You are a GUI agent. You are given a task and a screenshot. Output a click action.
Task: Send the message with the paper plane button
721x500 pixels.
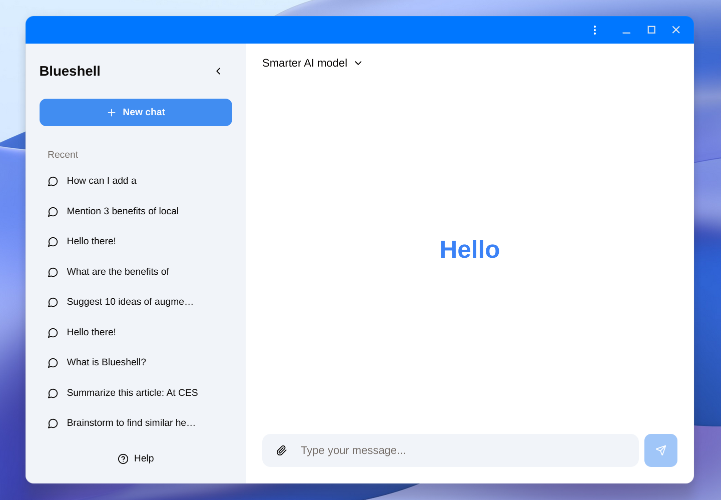660,450
